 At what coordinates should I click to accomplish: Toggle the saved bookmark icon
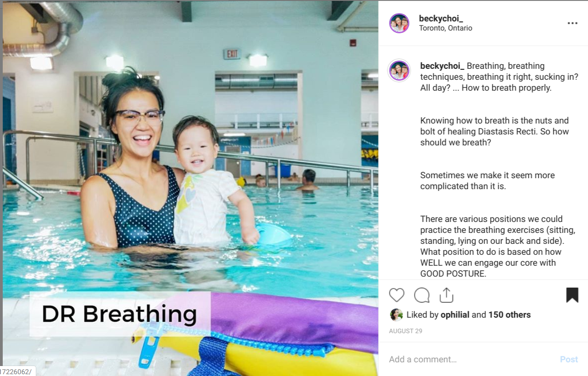click(573, 295)
